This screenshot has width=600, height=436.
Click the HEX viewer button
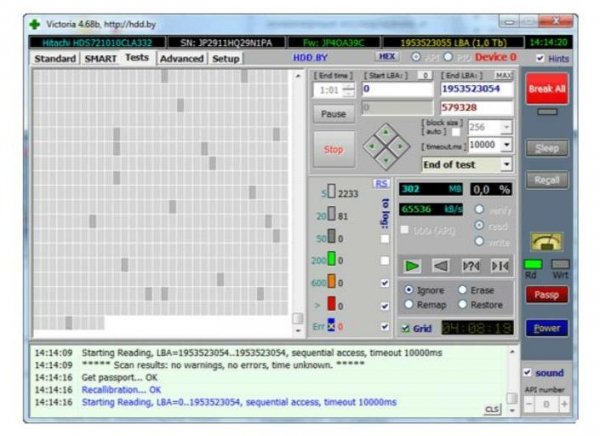386,58
